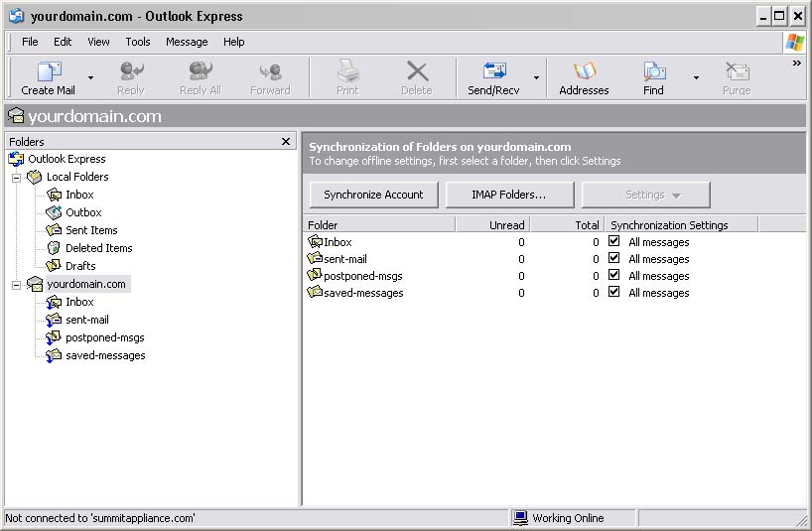
Task: Sort by the Folder column header
Action: [379, 225]
